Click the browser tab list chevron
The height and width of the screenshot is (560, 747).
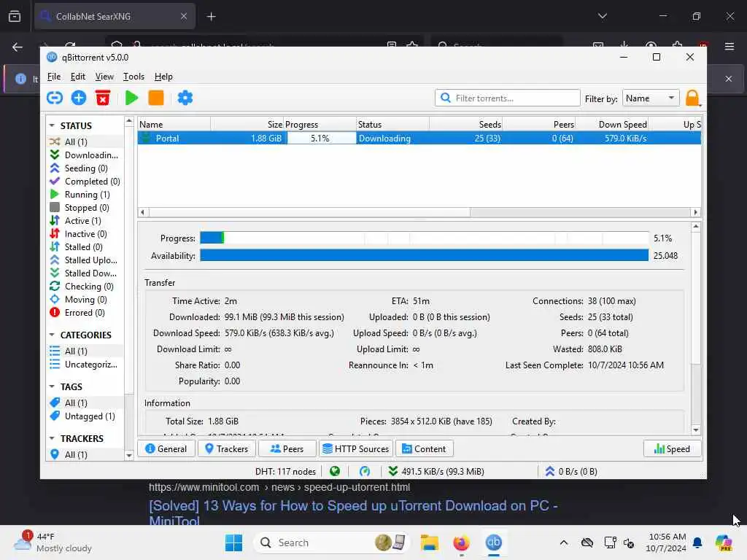click(x=602, y=16)
